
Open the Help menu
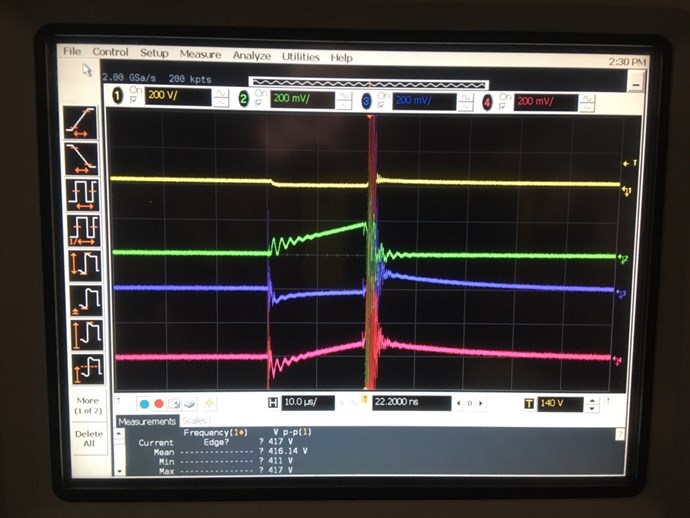tap(341, 58)
